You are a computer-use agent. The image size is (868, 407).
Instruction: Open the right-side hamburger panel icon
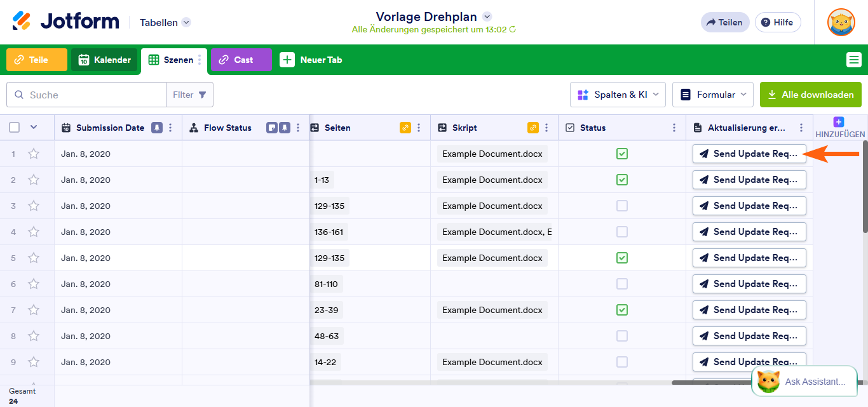[x=854, y=59]
